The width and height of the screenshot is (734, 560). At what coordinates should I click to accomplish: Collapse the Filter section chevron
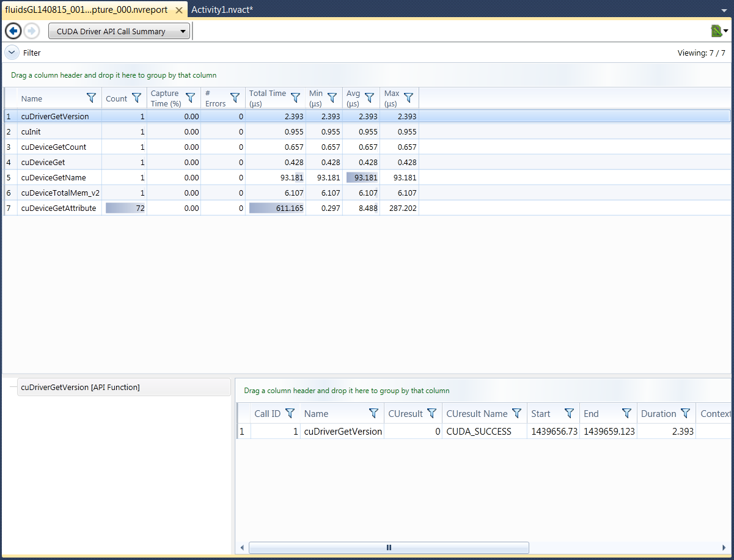coord(11,53)
